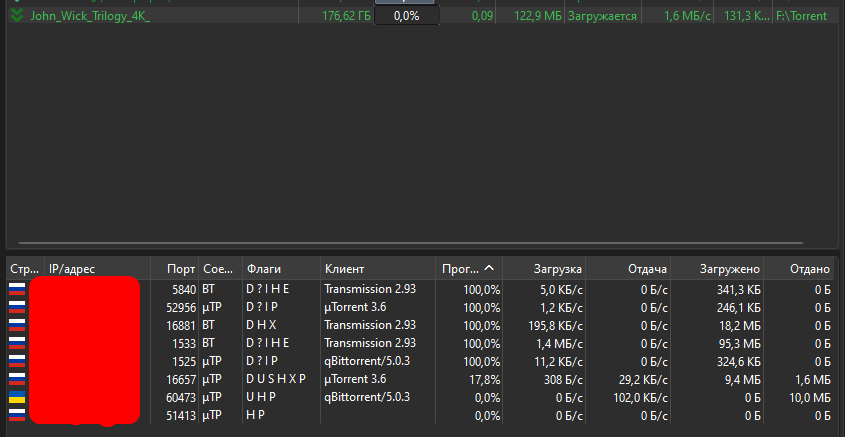Screen dimensions: 845x437
Task: Click the country flag on the port 52956 peer
Action: point(17,306)
